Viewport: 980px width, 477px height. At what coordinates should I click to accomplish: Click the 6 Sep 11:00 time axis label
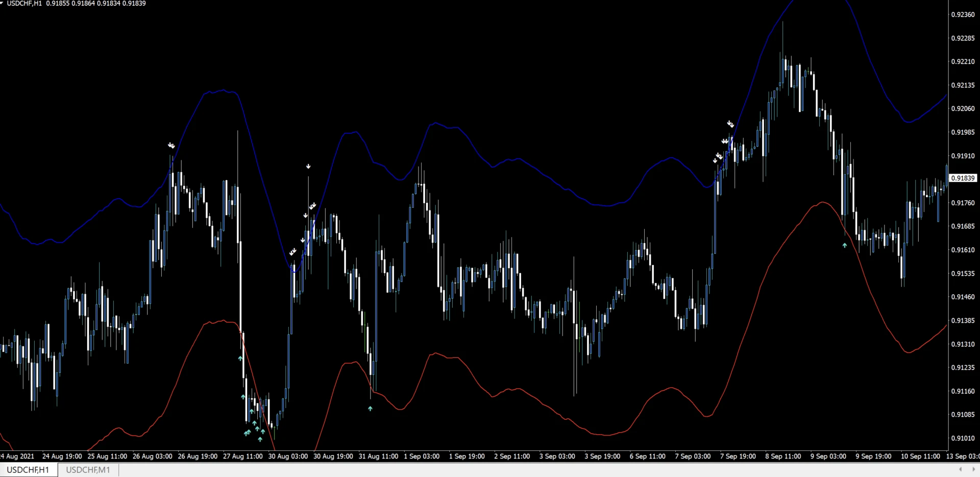coord(647,456)
